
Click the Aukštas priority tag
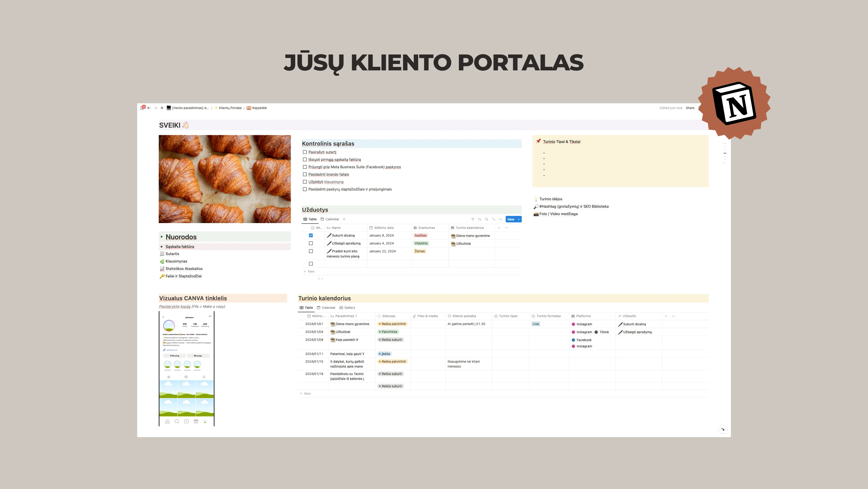[x=421, y=236]
